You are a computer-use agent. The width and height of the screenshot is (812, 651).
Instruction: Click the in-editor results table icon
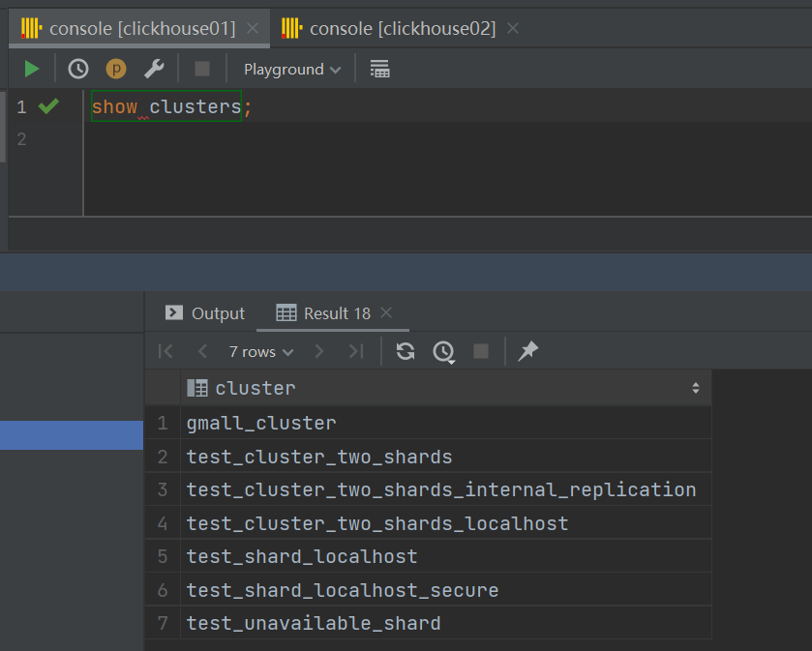point(379,69)
